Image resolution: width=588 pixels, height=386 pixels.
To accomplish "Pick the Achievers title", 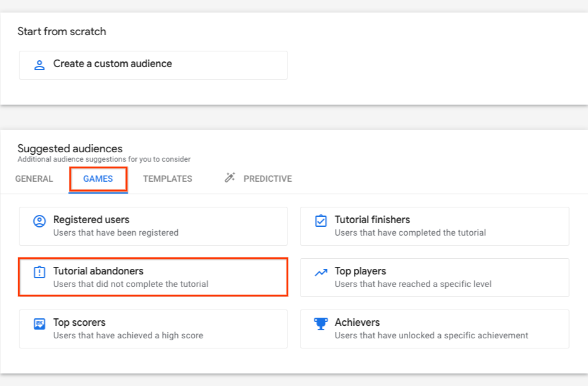I will click(358, 322).
